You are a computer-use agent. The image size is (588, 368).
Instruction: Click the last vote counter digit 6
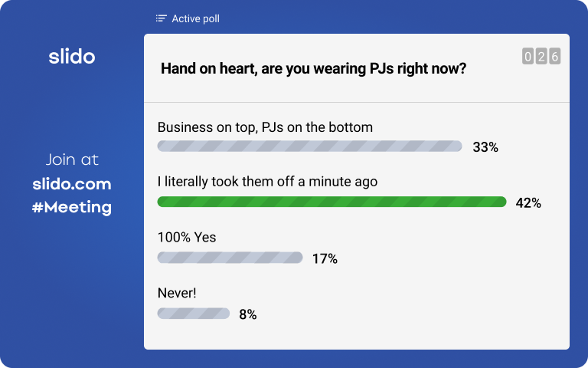tap(554, 56)
